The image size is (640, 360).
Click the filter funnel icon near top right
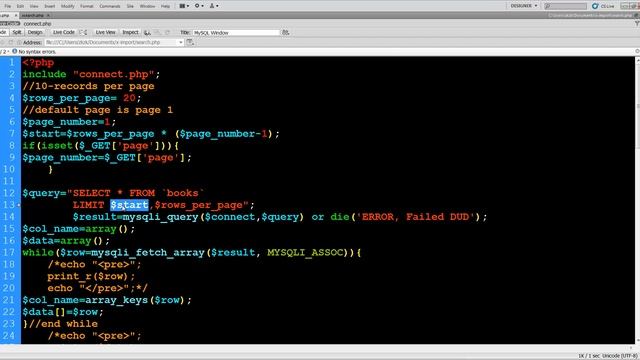[x=637, y=24]
